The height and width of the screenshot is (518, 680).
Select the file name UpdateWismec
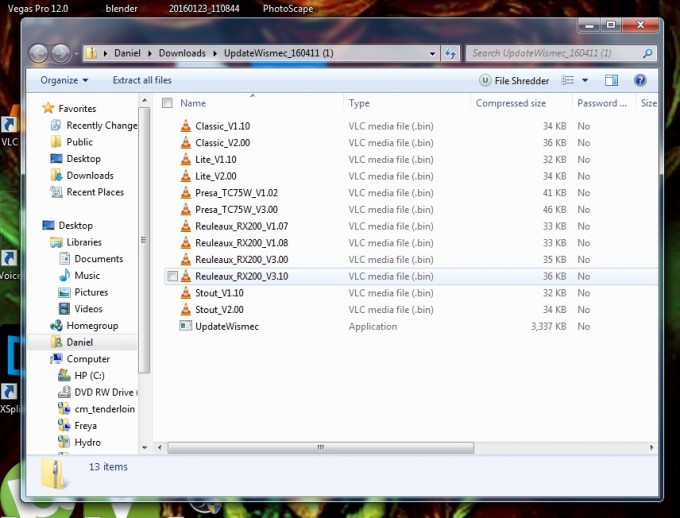click(x=227, y=326)
